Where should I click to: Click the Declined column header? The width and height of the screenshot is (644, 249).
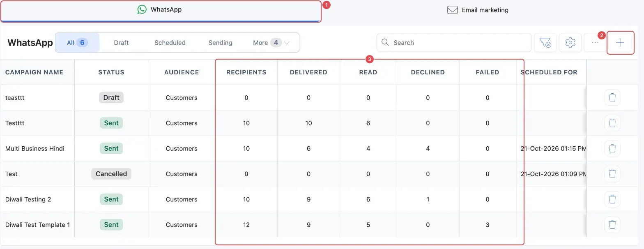point(428,72)
